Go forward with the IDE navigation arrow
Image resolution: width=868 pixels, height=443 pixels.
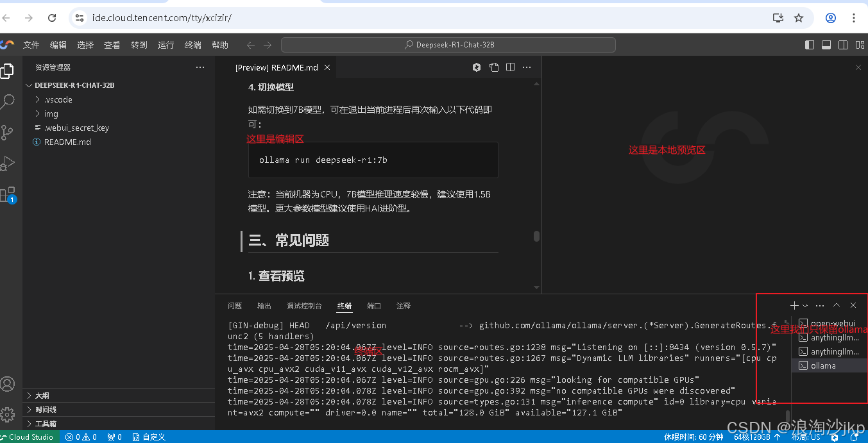tap(268, 45)
